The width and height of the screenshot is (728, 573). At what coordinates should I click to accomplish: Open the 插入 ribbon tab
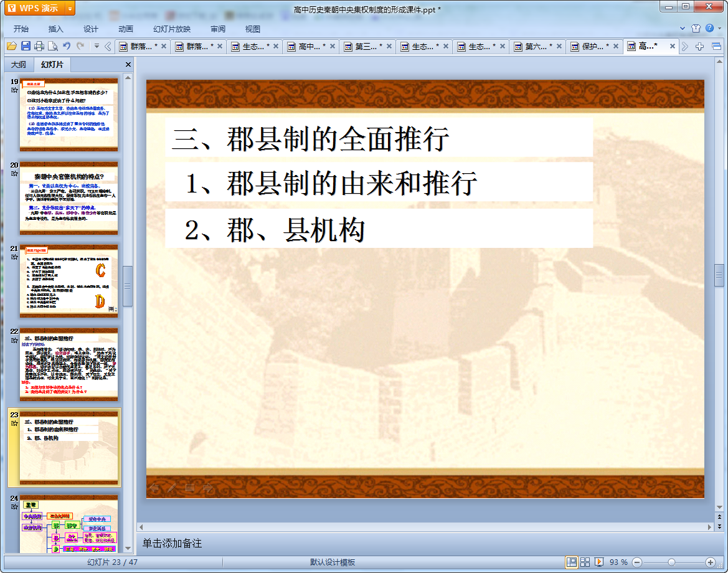click(x=55, y=29)
